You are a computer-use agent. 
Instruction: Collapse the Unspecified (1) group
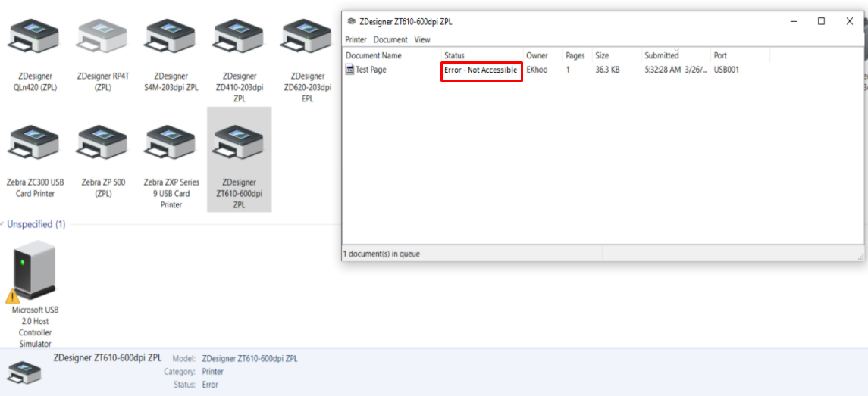[x=36, y=224]
